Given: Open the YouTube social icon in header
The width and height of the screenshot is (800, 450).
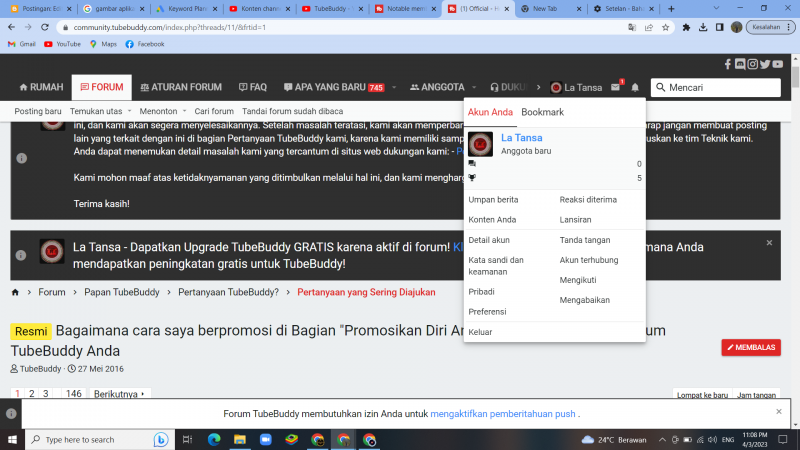Looking at the screenshot, I should tap(777, 64).
